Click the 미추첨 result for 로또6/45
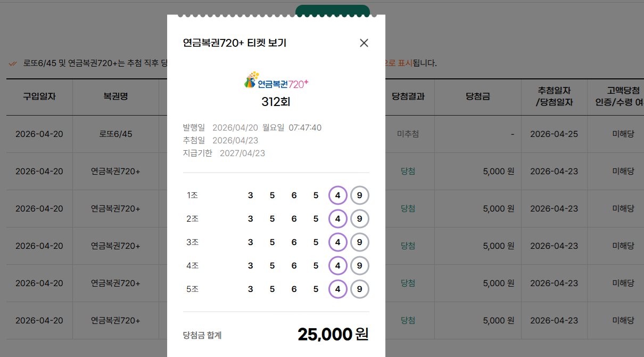Viewport: 644px width, 357px height. pos(408,134)
